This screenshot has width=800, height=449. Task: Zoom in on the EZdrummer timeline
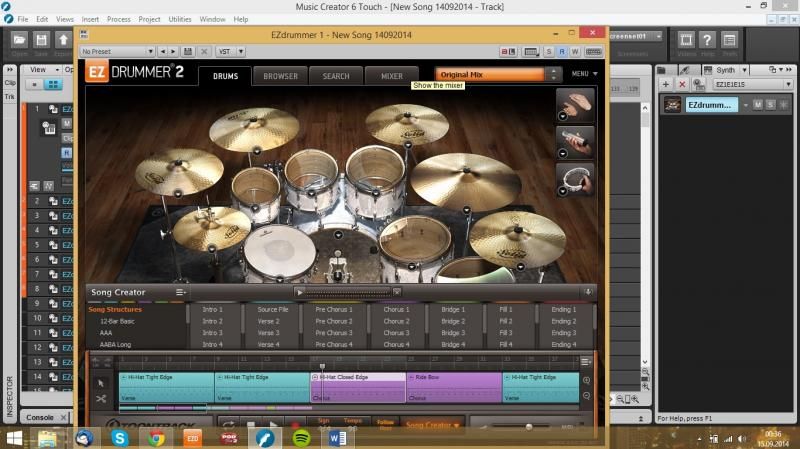click(x=586, y=381)
